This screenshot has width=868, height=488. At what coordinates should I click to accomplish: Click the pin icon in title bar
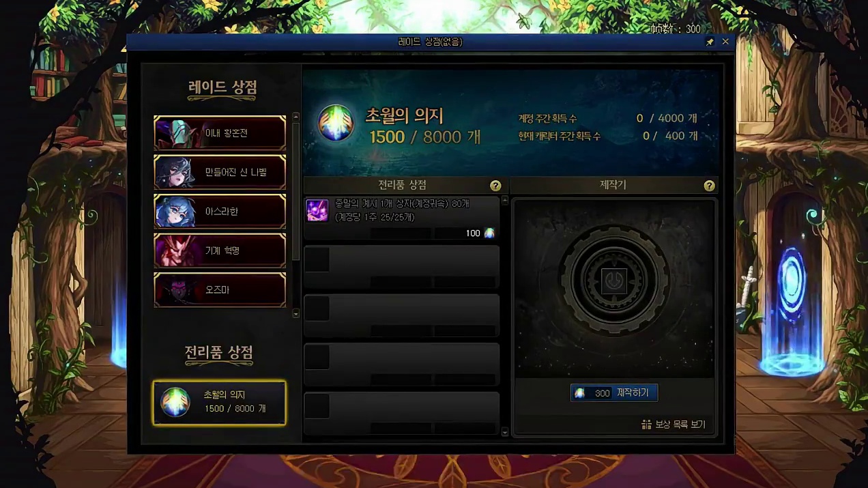[x=710, y=42]
